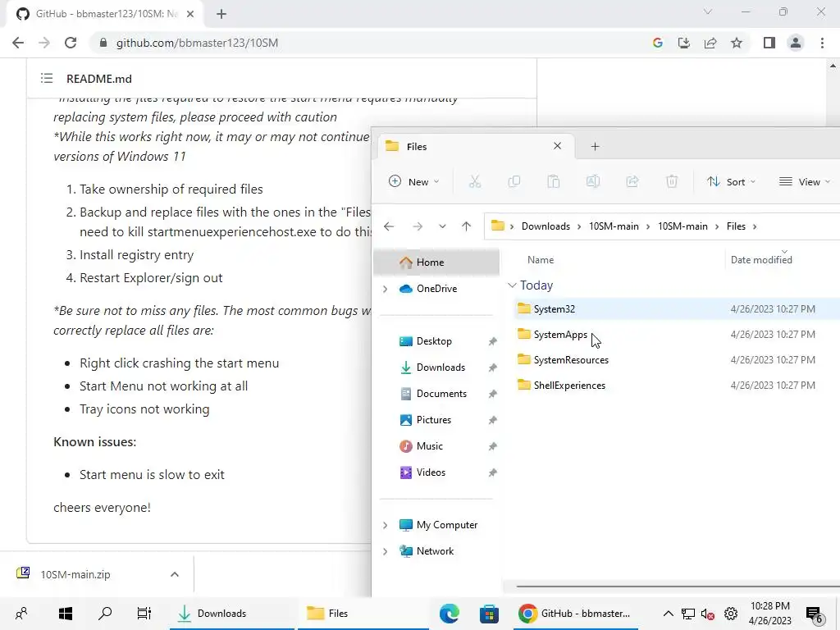Select Videos in quick access

(x=431, y=472)
